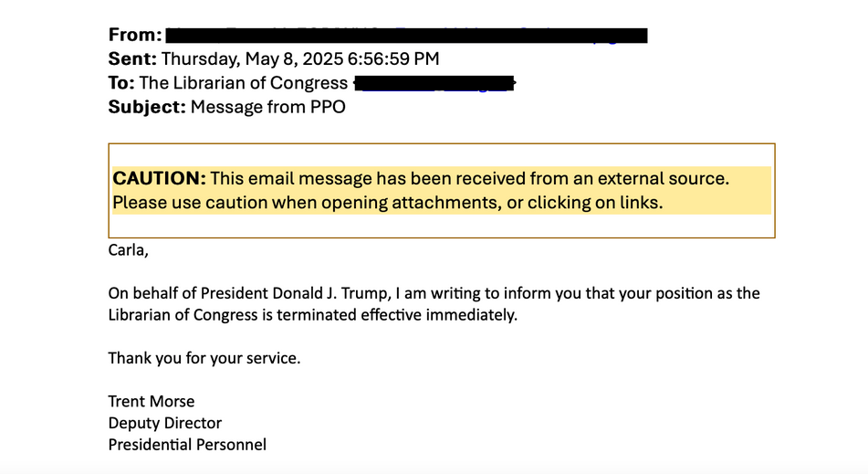Click Thank you for your service line

tap(204, 358)
